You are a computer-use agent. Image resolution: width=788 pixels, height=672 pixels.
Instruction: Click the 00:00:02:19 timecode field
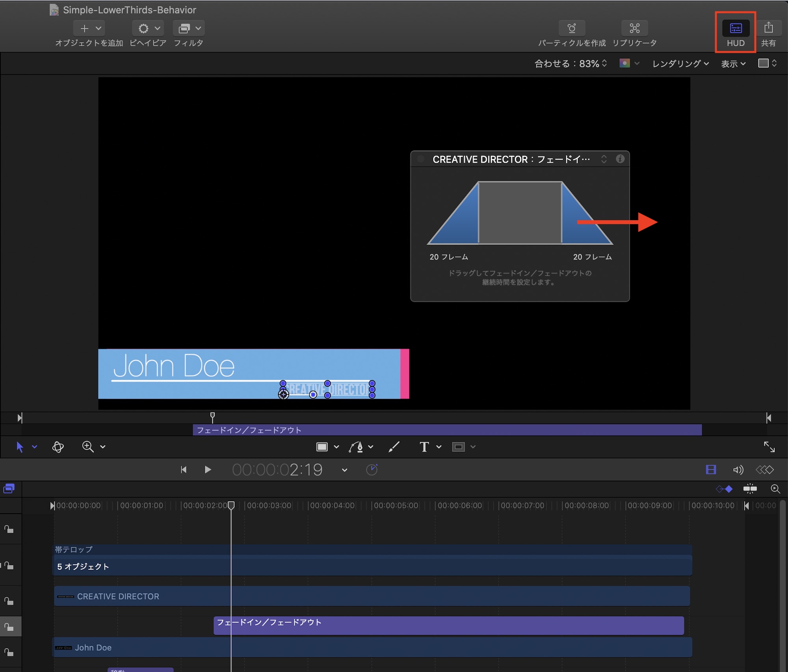(277, 470)
